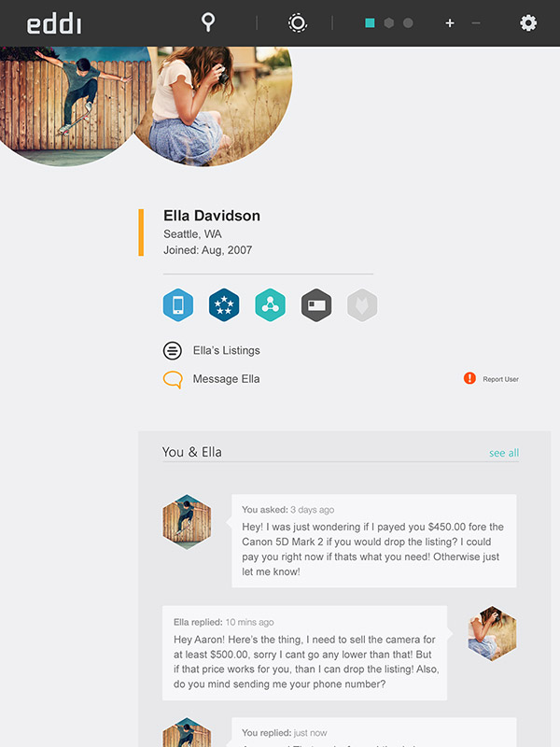Click the plus zoom-in button

450,22
